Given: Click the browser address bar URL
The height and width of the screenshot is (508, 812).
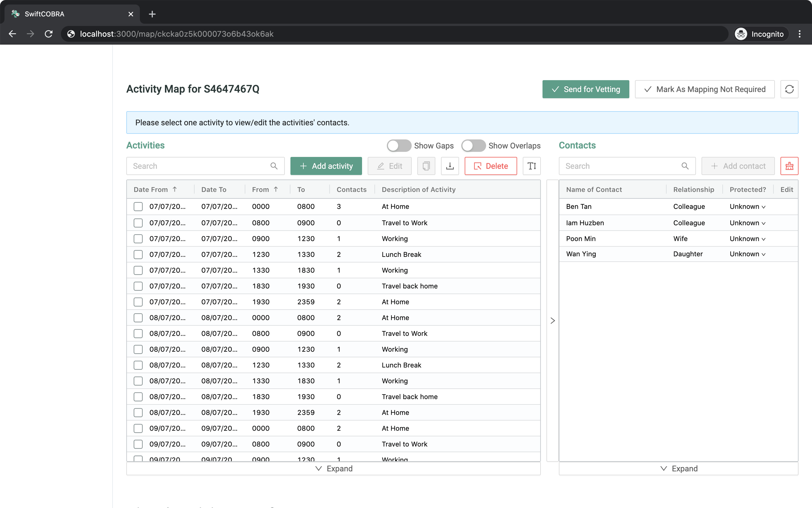Looking at the screenshot, I should point(177,34).
